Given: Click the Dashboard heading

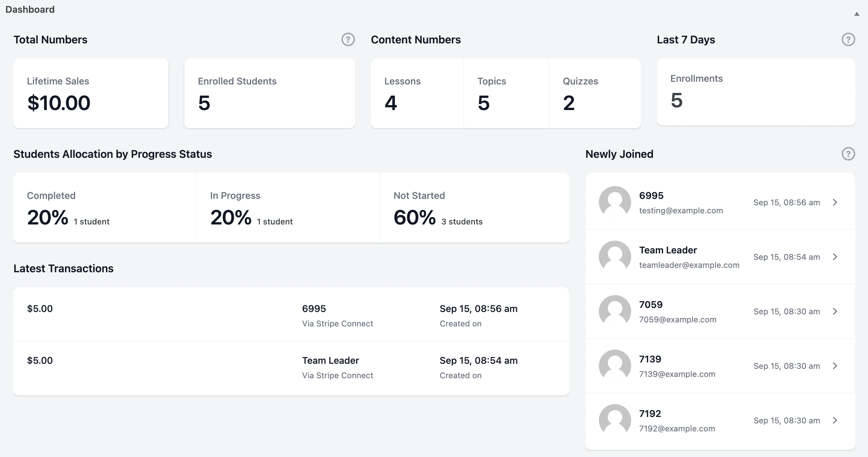Looking at the screenshot, I should 30,9.
